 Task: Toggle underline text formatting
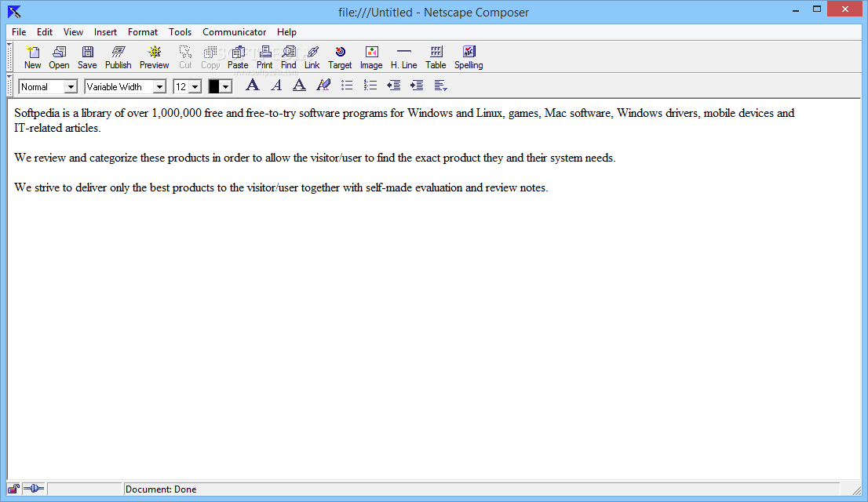point(299,85)
